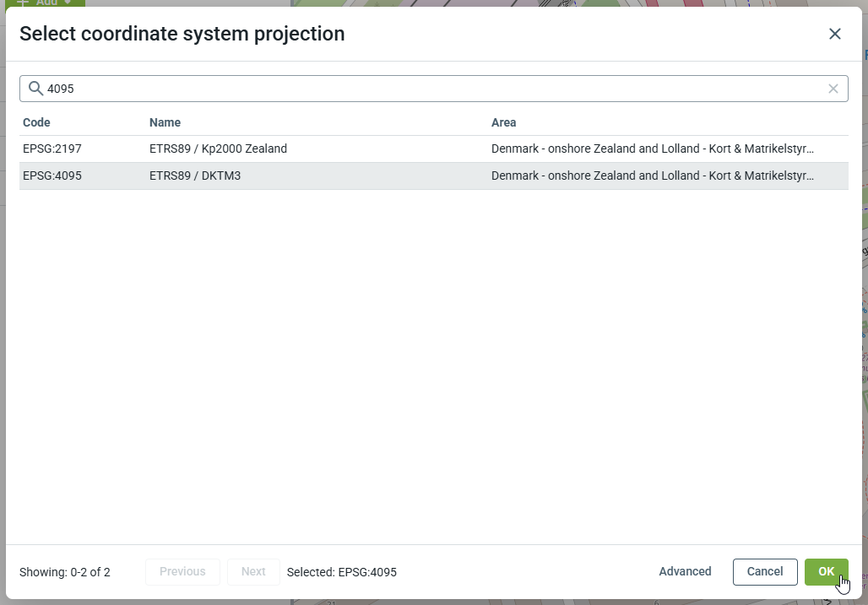Select the EPSG:2197 code cell
The height and width of the screenshot is (605, 868).
pyautogui.click(x=52, y=149)
